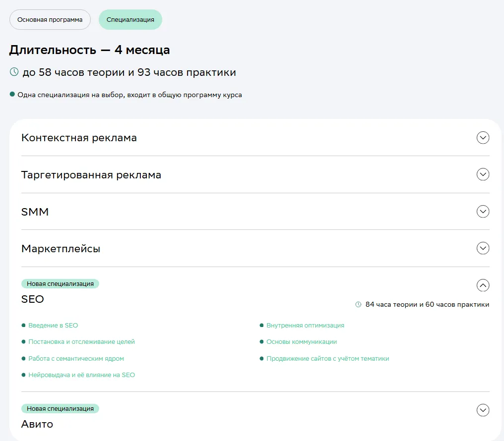Expand Таргетированная реклама chevron icon
This screenshot has height=441, width=504.
(483, 174)
